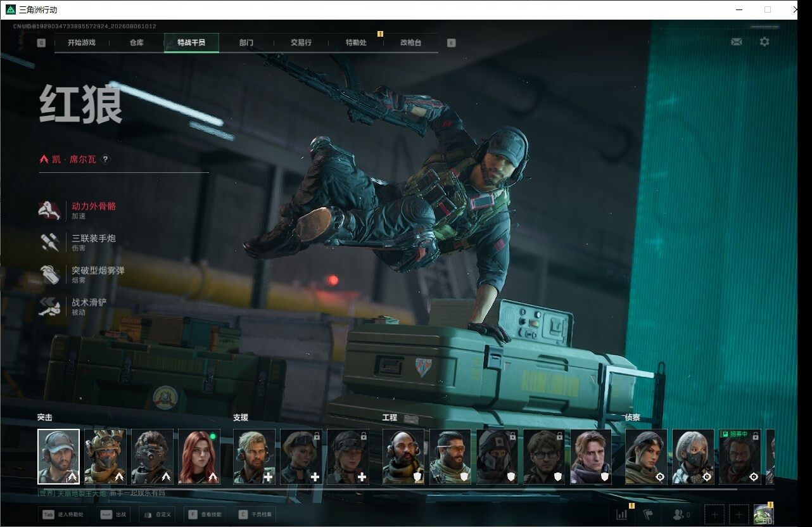Click the 三角洲行动 window logo icon
This screenshot has height=527, width=812.
point(11,10)
